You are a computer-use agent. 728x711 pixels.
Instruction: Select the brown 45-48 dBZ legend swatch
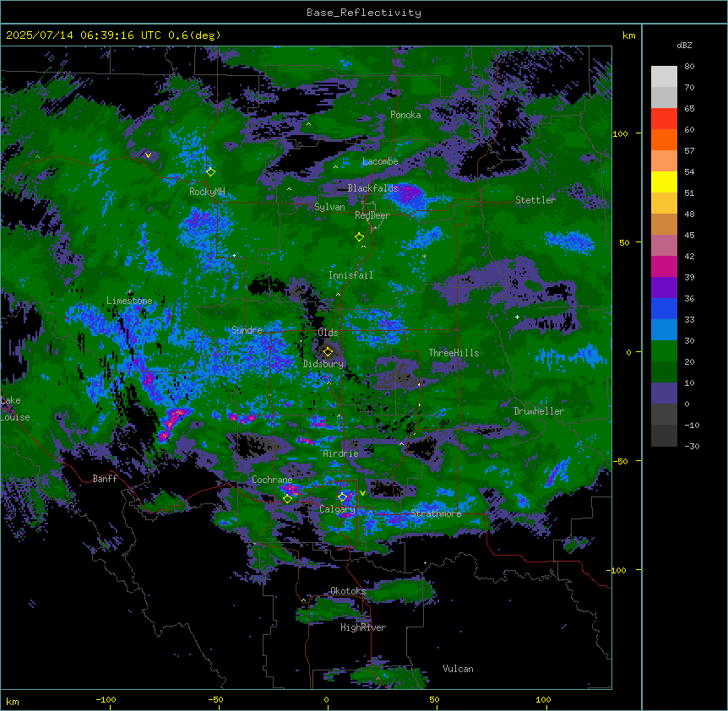tap(664, 224)
